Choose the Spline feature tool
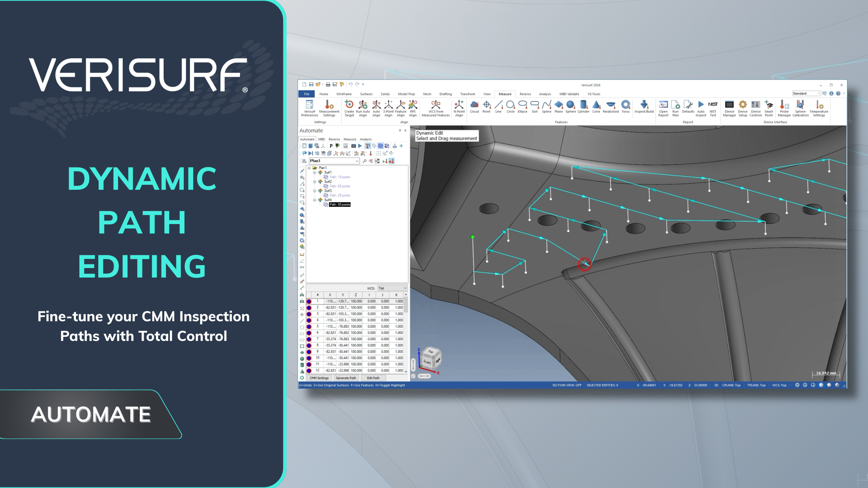 pos(547,107)
